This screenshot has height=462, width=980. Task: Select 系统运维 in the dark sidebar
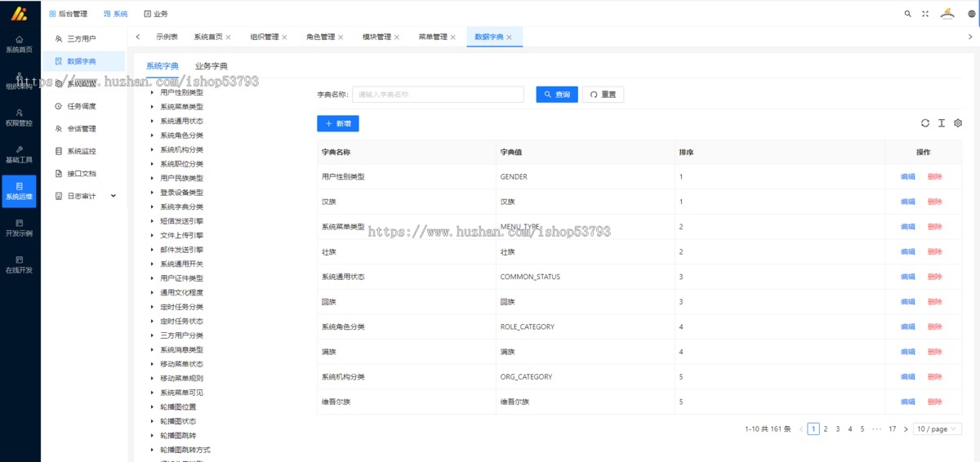pyautogui.click(x=19, y=192)
